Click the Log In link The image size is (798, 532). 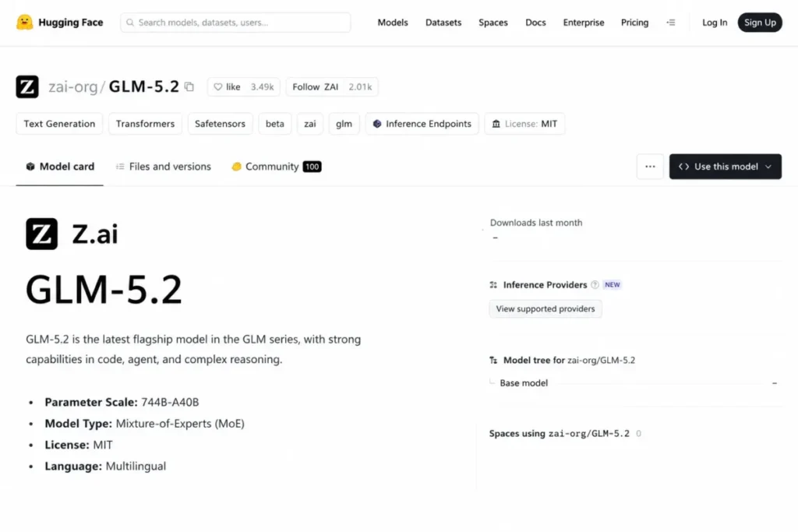tap(715, 23)
